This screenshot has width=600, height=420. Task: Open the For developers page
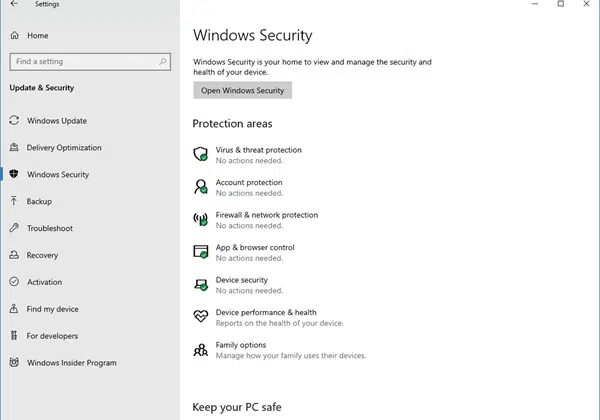(52, 336)
